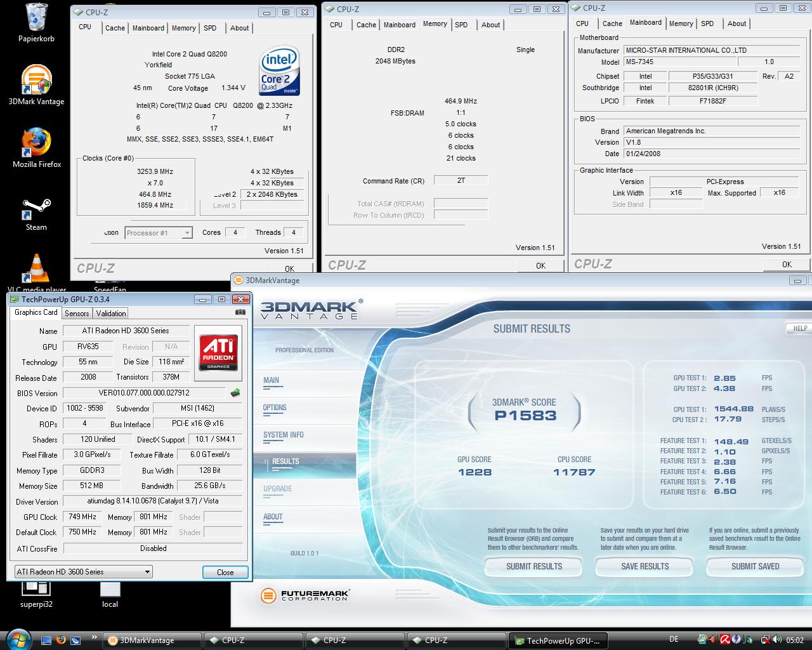
Task: Click the HELP button in 3DMark
Action: coord(799,328)
